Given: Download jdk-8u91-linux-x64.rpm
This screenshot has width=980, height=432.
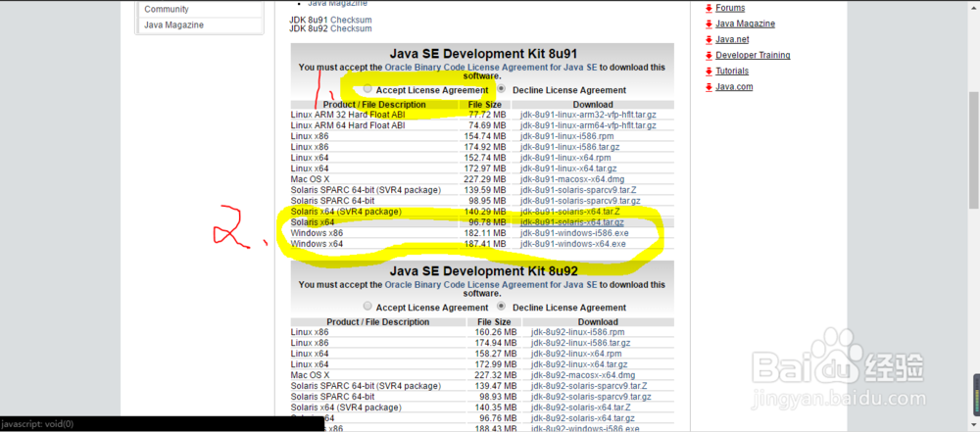Looking at the screenshot, I should click(x=565, y=158).
